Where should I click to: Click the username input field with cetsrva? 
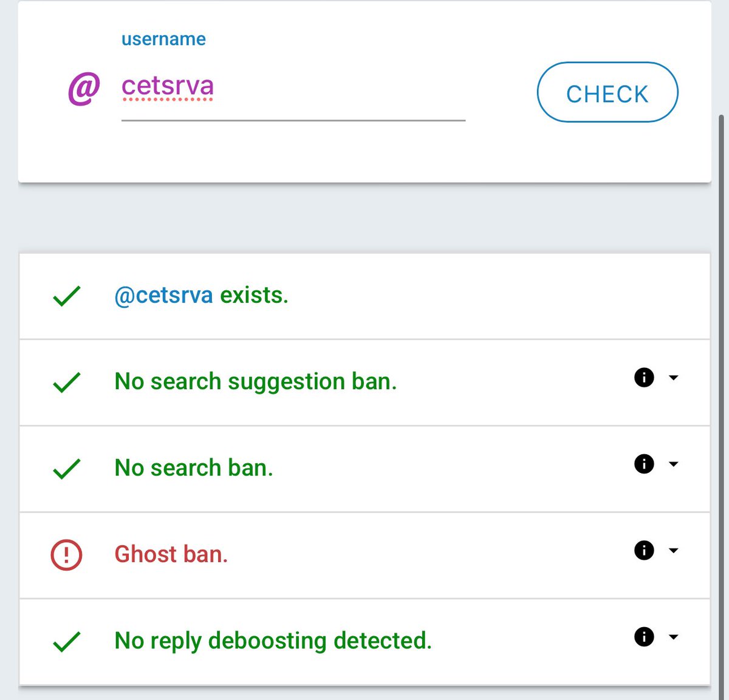[x=293, y=88]
